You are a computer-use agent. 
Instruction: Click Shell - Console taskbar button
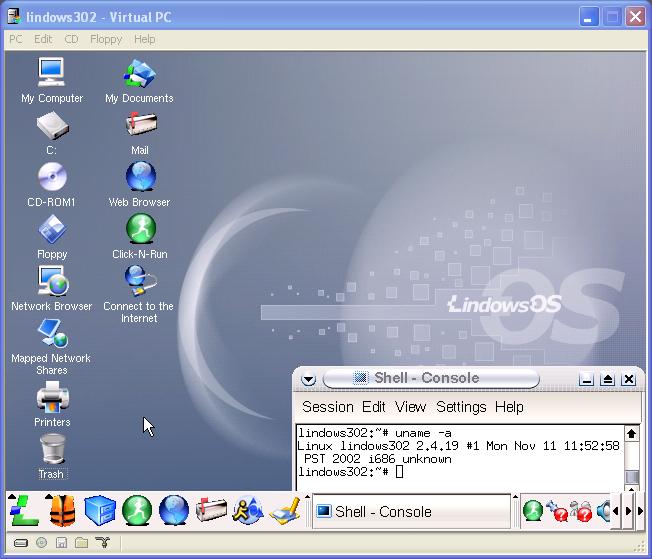411,511
